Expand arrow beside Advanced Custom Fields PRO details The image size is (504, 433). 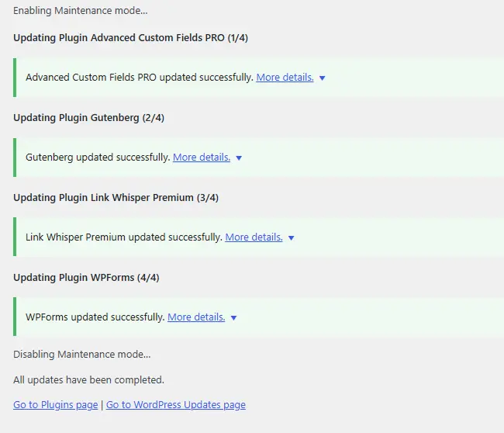[322, 78]
